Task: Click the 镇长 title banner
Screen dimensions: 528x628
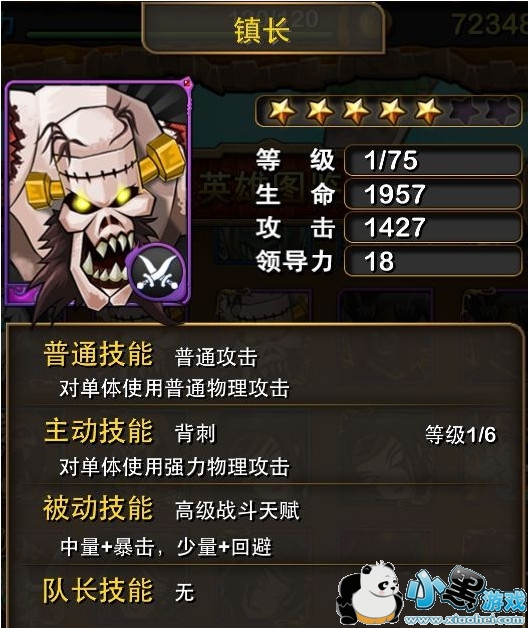Action: [x=263, y=29]
